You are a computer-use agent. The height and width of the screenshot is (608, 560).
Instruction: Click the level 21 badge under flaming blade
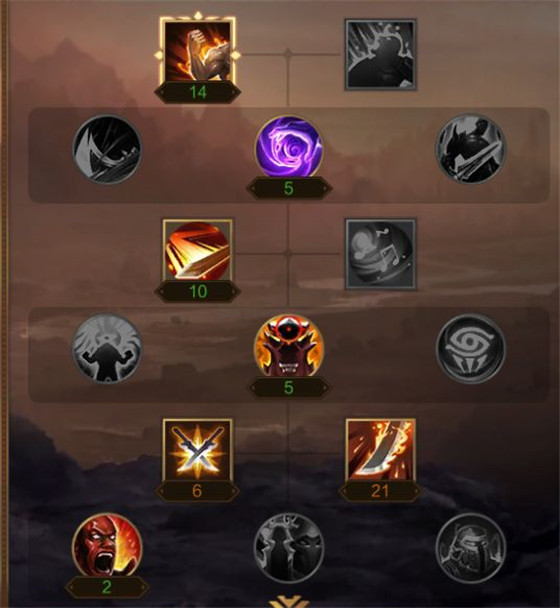click(380, 491)
